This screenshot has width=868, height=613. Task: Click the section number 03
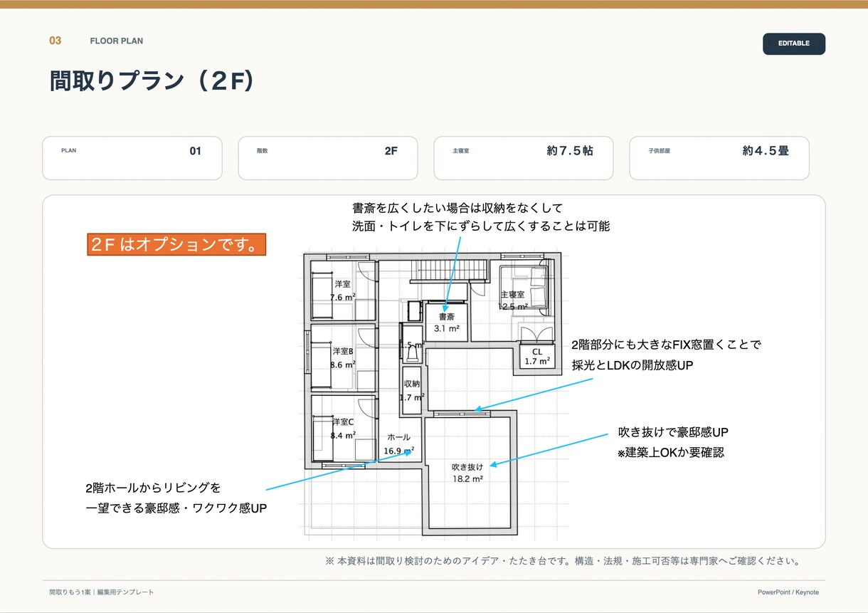(55, 41)
